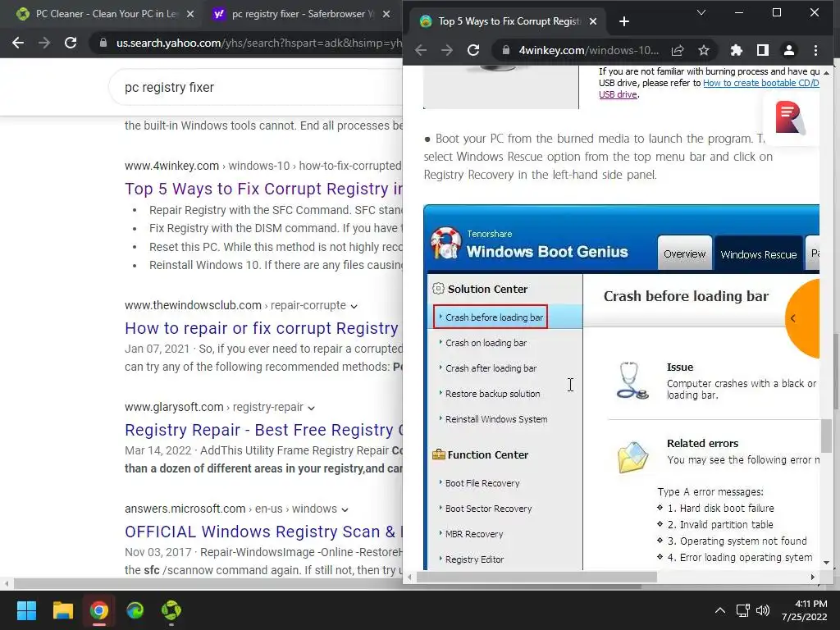Select Registry Editor in Function Center

coord(474,559)
